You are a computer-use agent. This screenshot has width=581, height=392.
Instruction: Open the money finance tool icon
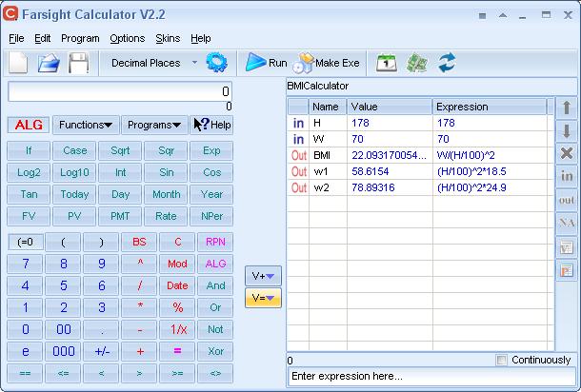[x=416, y=63]
